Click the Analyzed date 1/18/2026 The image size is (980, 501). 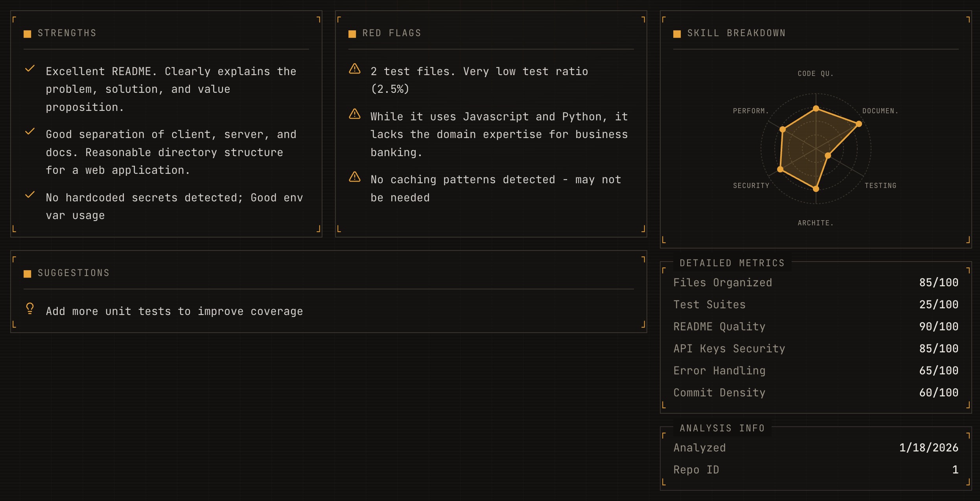coord(928,448)
